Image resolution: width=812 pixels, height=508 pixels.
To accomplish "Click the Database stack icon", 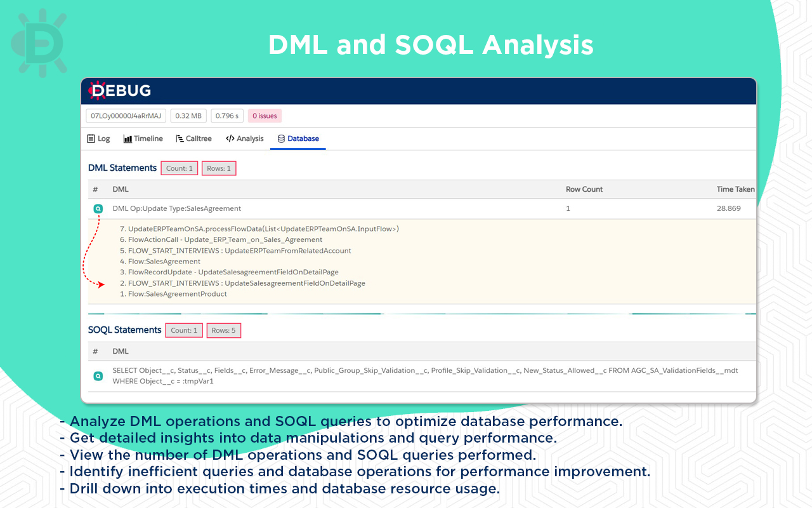I will point(280,138).
